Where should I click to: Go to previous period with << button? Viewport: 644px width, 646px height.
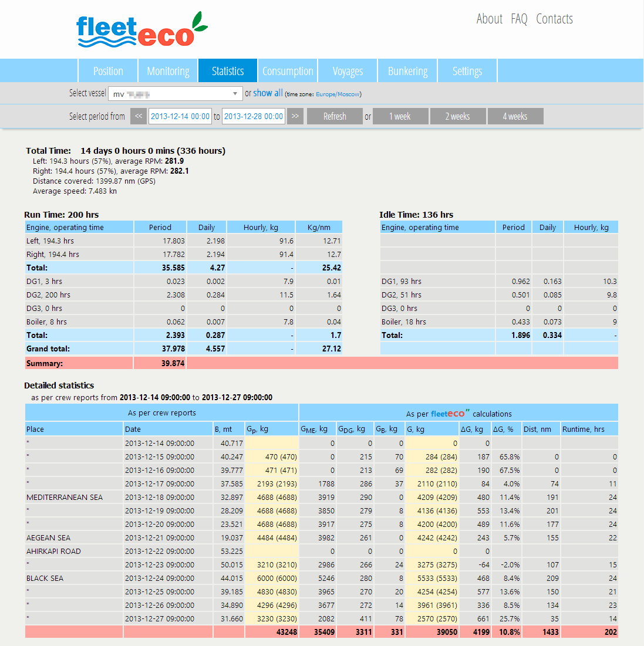pyautogui.click(x=139, y=116)
